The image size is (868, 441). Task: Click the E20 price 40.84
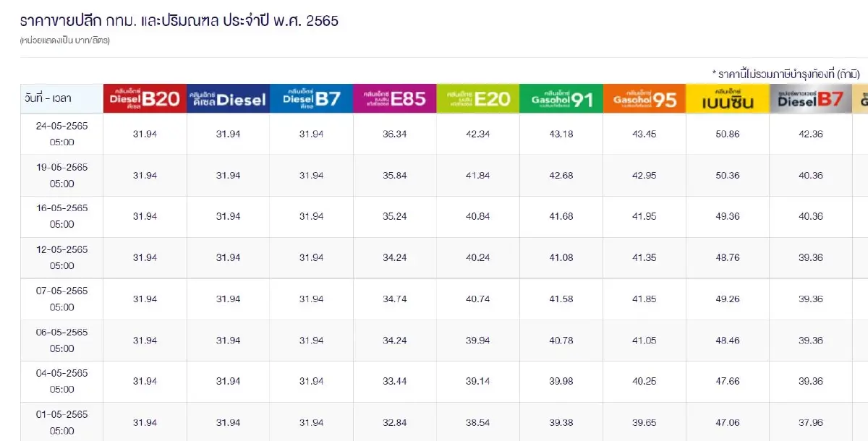click(478, 216)
